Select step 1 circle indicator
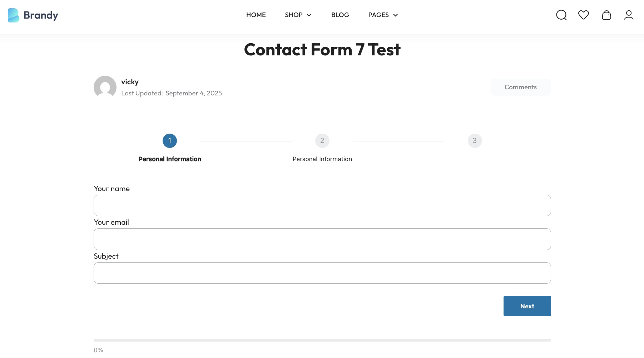 [170, 141]
